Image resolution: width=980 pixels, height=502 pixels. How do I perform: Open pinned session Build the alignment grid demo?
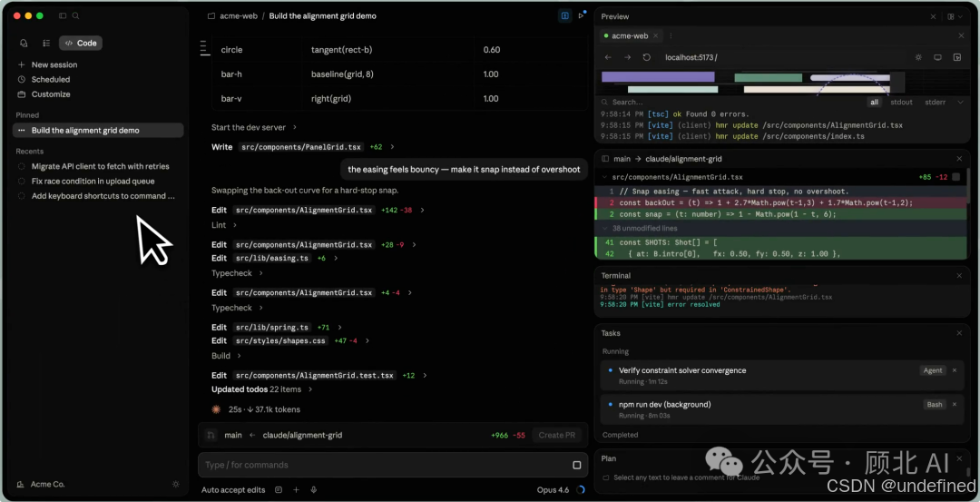point(98,130)
